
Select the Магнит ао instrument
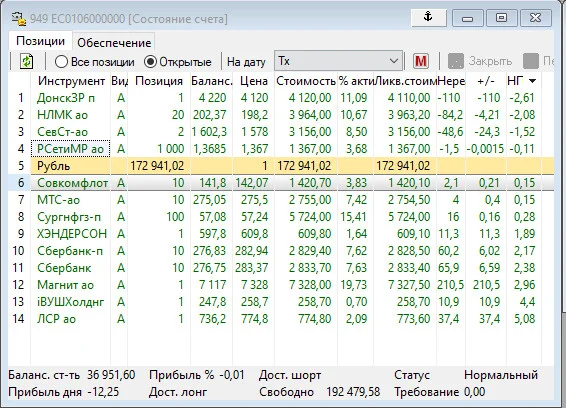click(x=65, y=285)
